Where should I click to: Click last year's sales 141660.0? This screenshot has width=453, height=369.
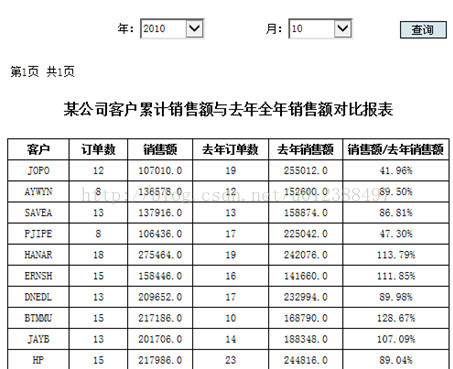click(306, 276)
